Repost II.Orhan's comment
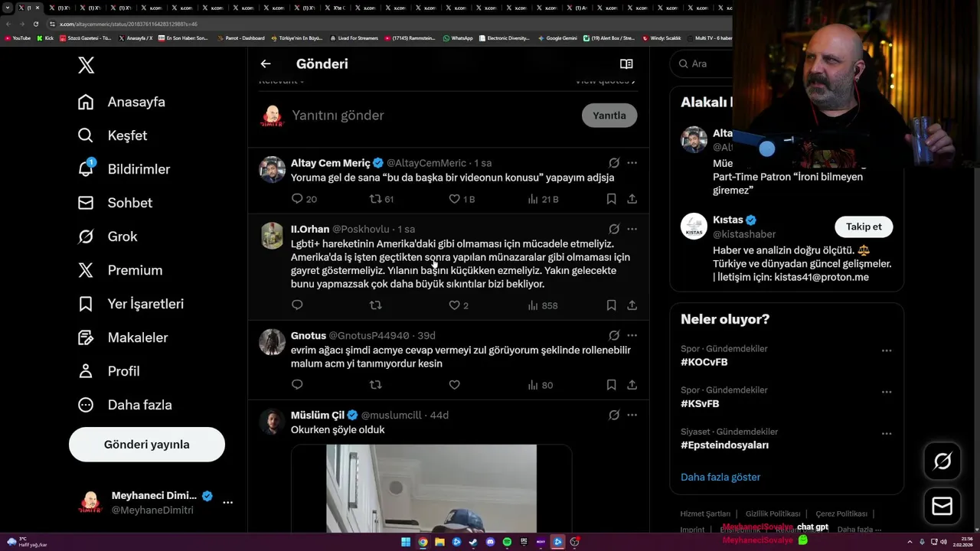Image resolution: width=980 pixels, height=551 pixels. tap(375, 305)
